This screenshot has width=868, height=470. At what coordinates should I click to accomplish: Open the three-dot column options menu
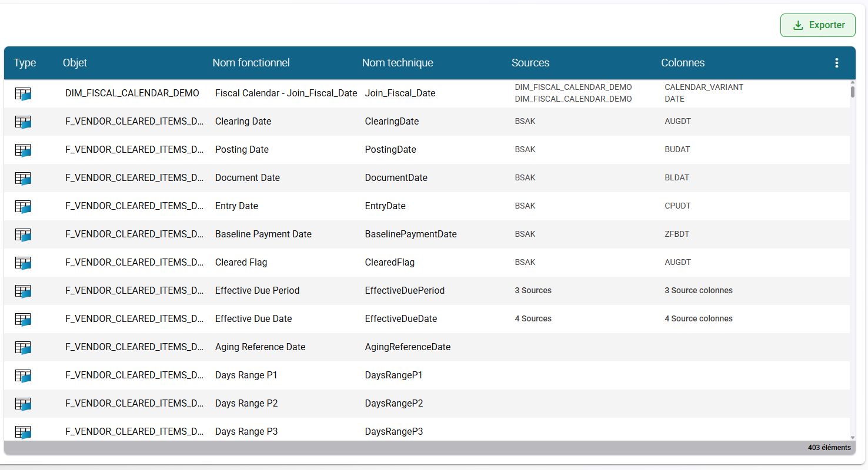(x=837, y=63)
